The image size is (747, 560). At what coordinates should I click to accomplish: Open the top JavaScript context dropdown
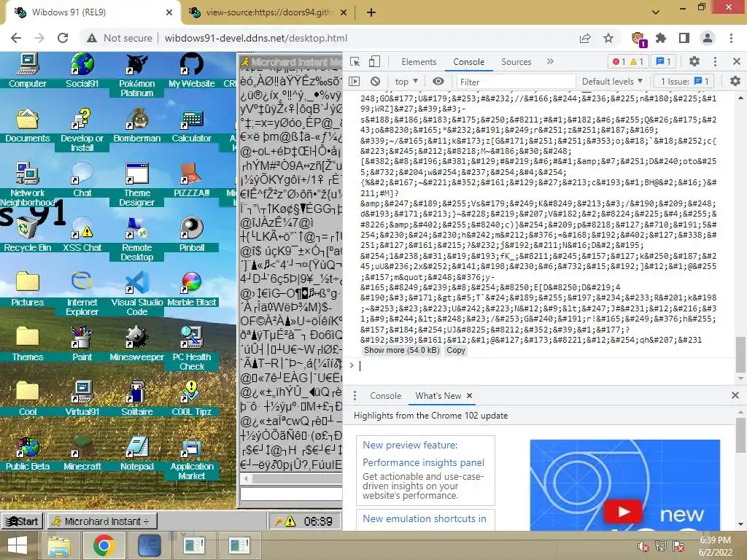point(406,82)
